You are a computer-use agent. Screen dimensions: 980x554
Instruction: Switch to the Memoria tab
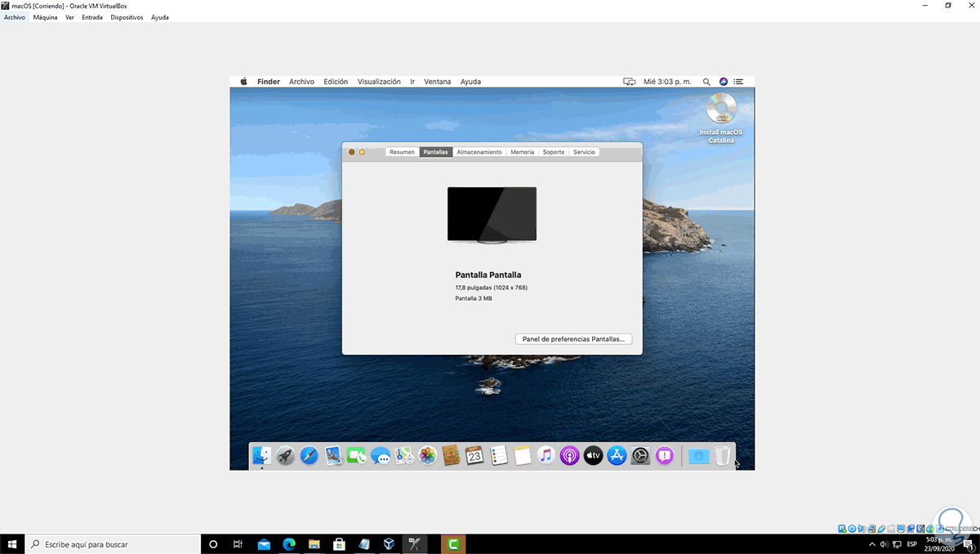pos(523,152)
